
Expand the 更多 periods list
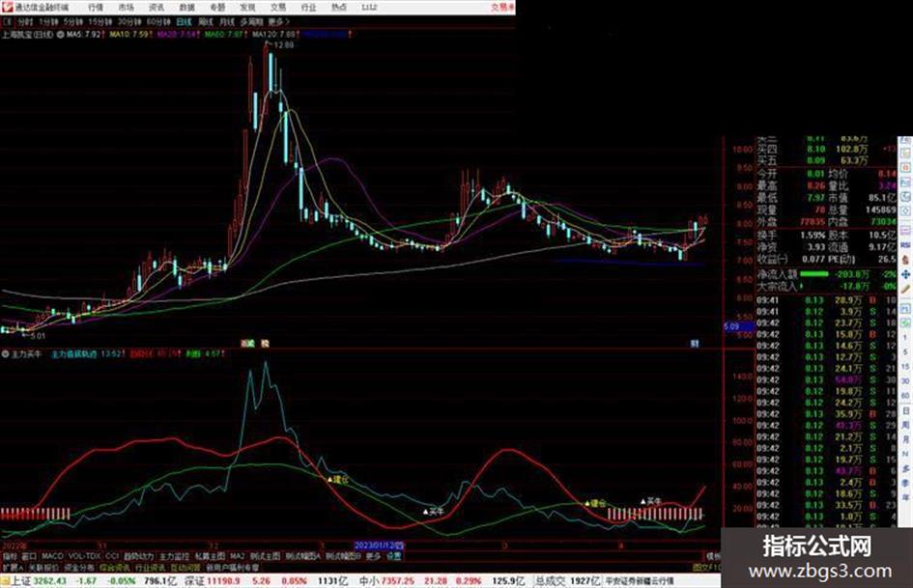pyautogui.click(x=277, y=22)
